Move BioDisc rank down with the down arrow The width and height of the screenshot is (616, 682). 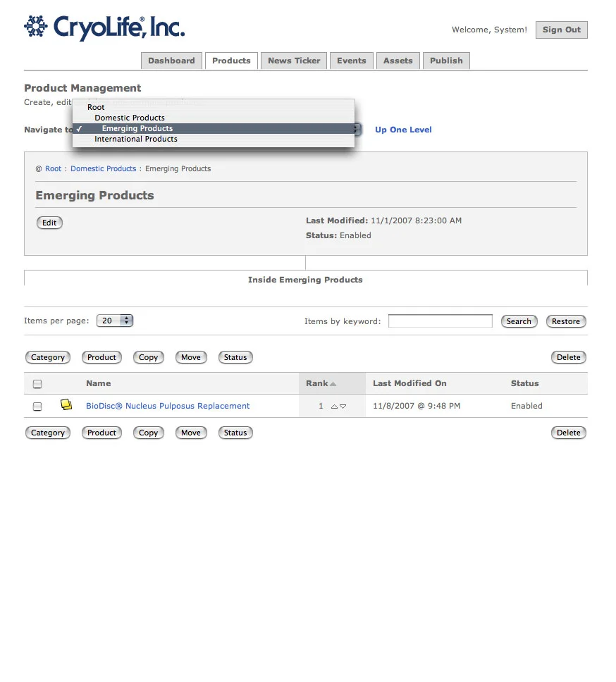(x=343, y=407)
